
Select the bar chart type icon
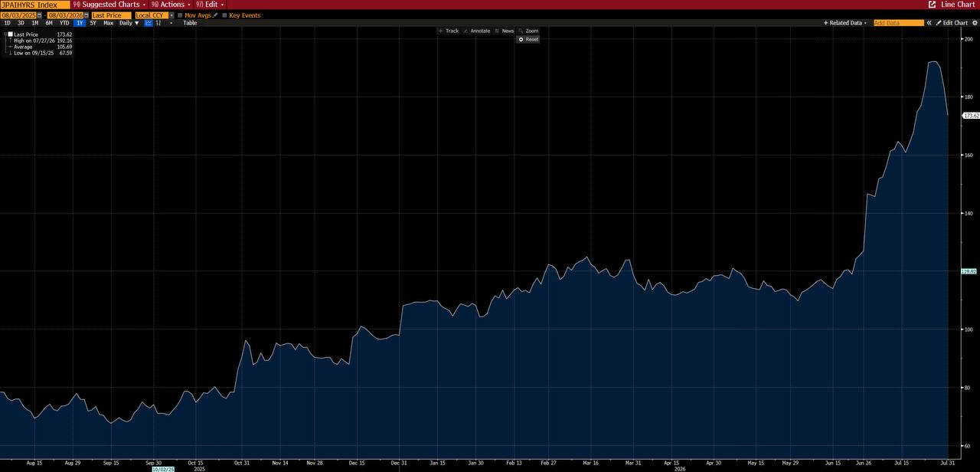point(158,23)
